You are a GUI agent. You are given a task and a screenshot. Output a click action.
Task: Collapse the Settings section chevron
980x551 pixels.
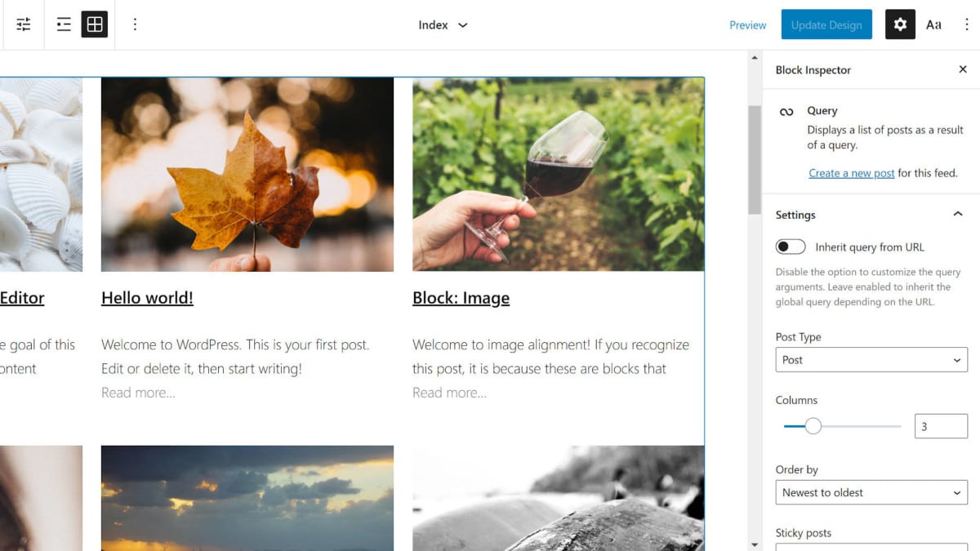[x=958, y=215]
